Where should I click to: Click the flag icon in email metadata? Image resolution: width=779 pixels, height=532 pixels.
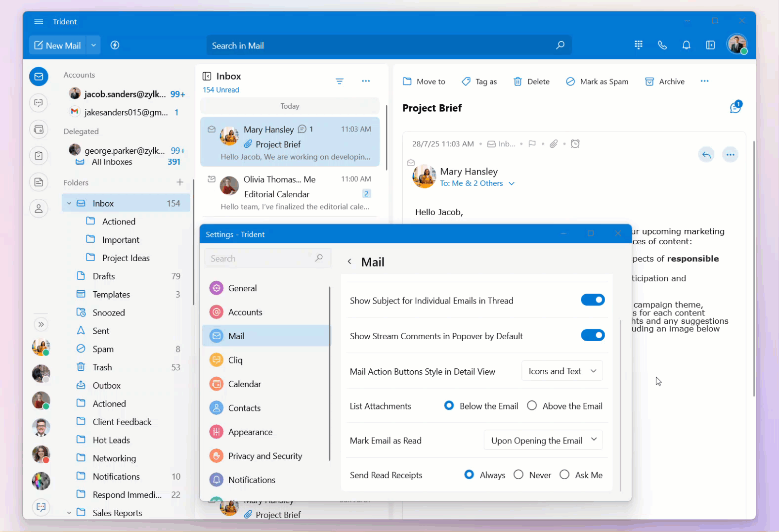point(532,144)
